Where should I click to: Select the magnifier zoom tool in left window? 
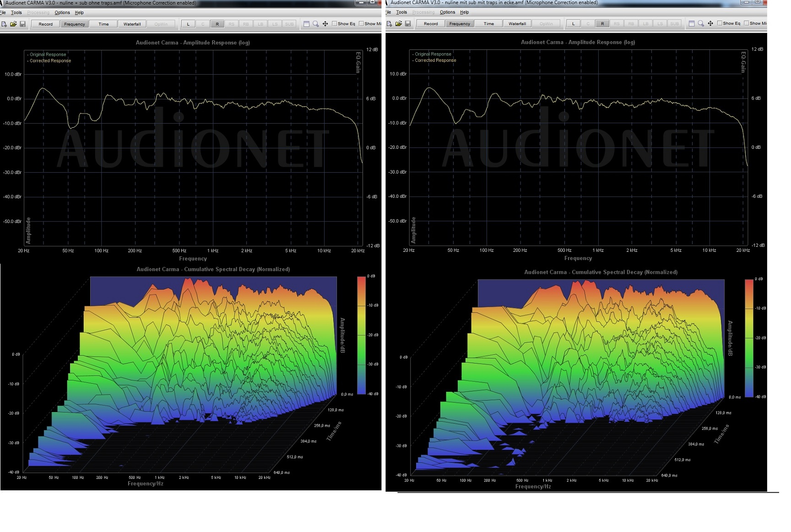click(x=316, y=24)
